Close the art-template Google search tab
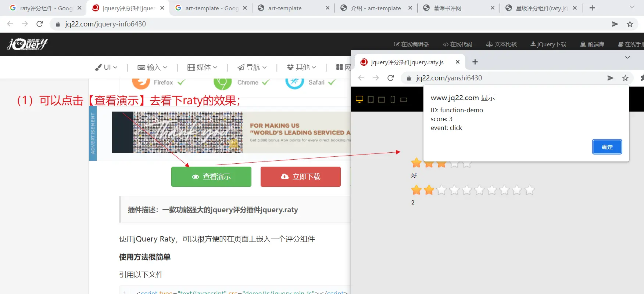 (245, 8)
